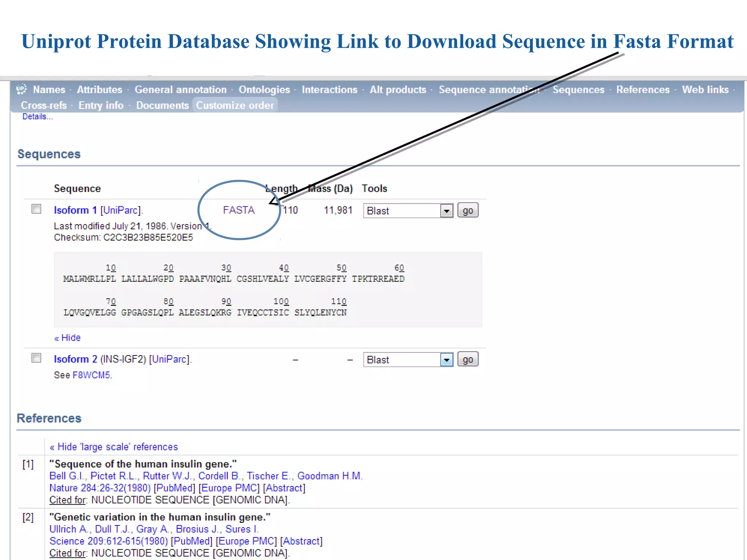Click the UniProt logo icon beside Names
The height and width of the screenshot is (560, 747).
click(x=22, y=89)
